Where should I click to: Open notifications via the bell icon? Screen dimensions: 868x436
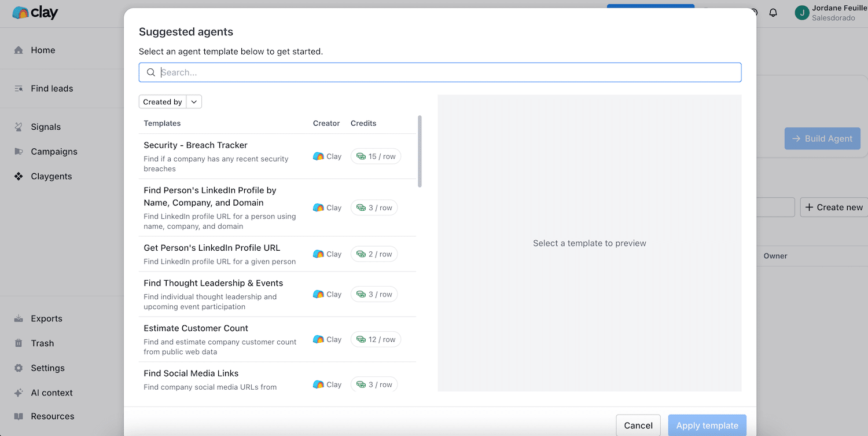point(773,13)
